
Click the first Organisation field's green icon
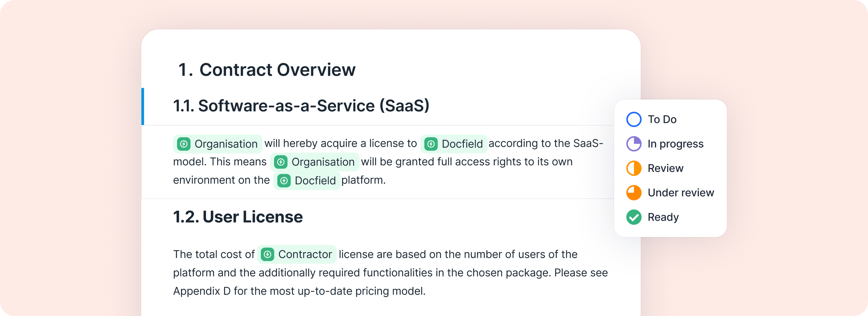click(184, 144)
